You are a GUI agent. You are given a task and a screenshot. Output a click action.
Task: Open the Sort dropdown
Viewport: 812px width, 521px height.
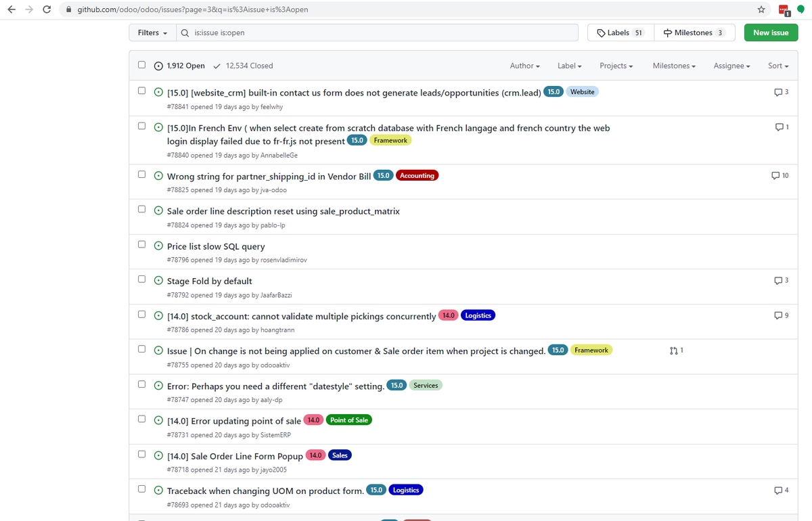click(778, 66)
